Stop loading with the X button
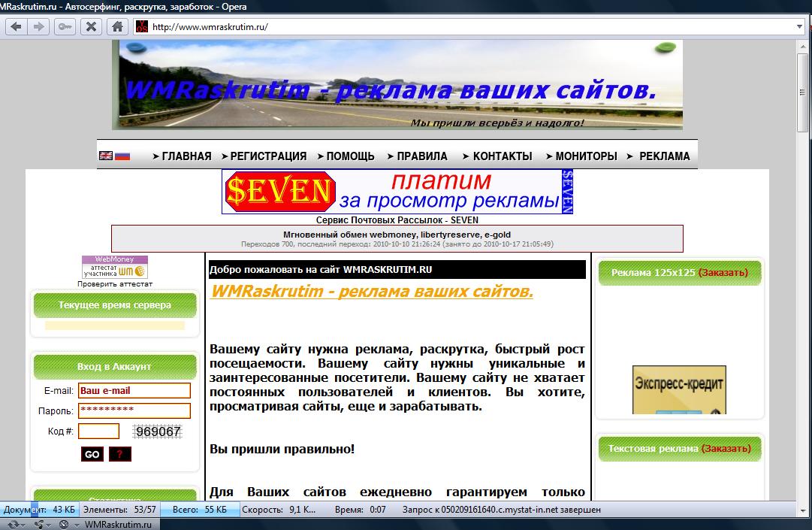This screenshot has height=530, width=812. pos(91,26)
